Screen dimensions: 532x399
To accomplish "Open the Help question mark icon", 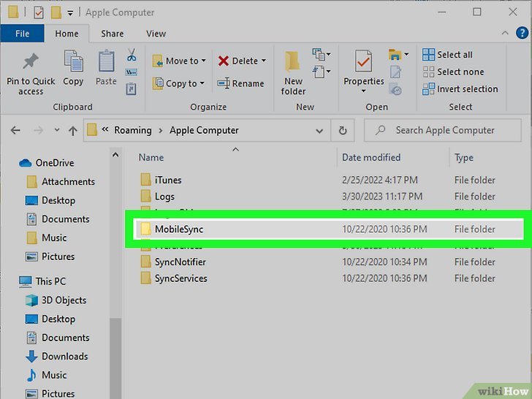I will point(522,34).
